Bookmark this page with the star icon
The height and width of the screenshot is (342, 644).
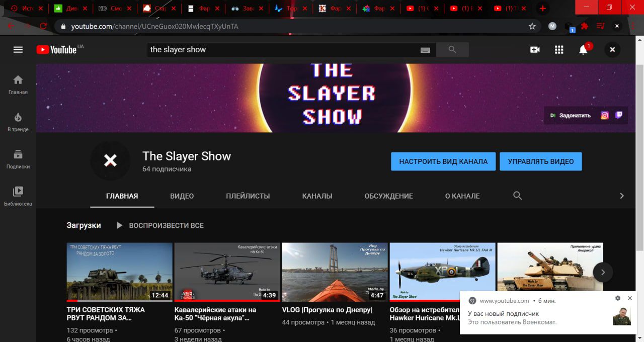(x=532, y=26)
